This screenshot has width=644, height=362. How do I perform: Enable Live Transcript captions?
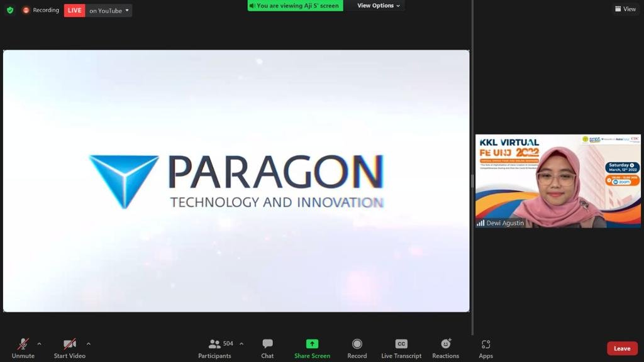click(x=401, y=348)
